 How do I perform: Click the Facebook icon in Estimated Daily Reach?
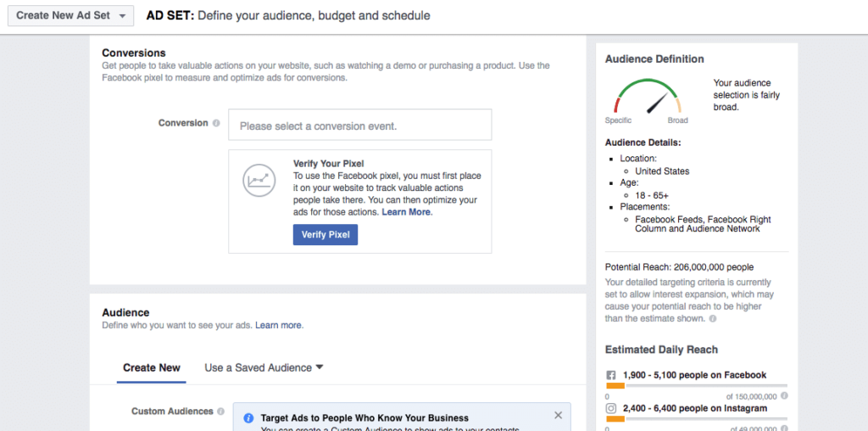pos(611,375)
